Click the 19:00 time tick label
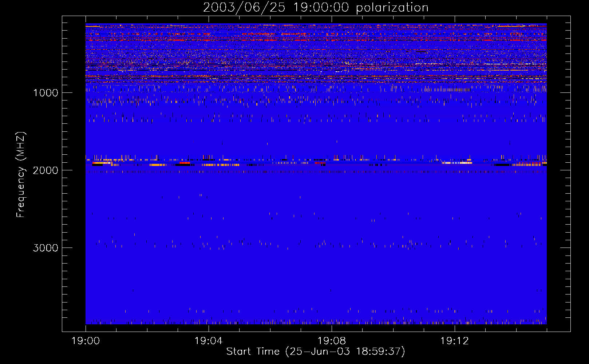Screen dimensions: 589x364 (86, 341)
